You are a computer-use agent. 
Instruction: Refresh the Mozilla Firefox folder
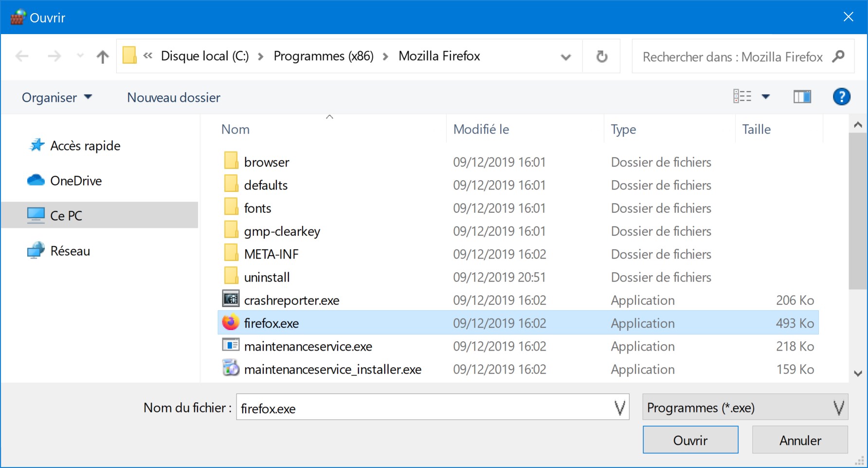pyautogui.click(x=602, y=56)
